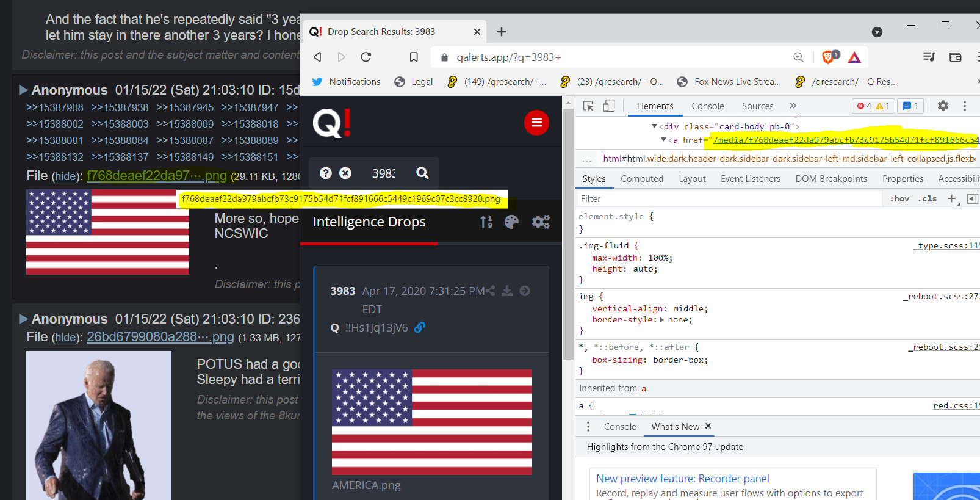Screen dimensions: 980x500
Task: Collapse the anchor href node
Action: [663, 140]
